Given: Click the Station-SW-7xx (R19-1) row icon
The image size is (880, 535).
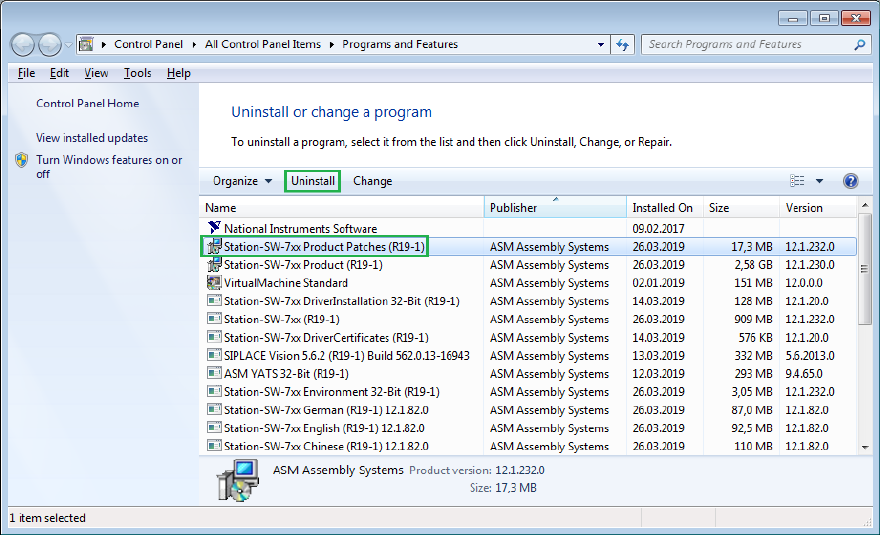Looking at the screenshot, I should tap(214, 318).
